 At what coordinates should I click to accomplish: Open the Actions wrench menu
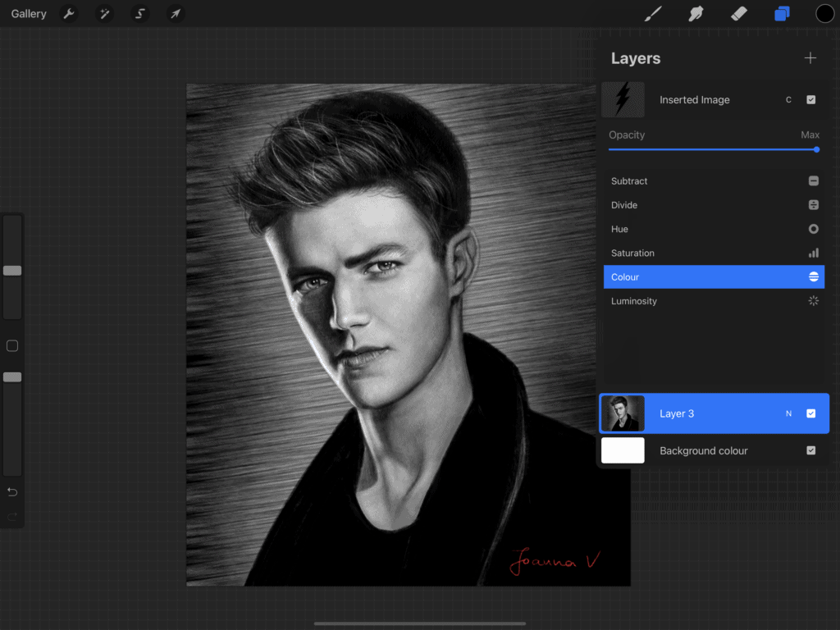coord(70,14)
